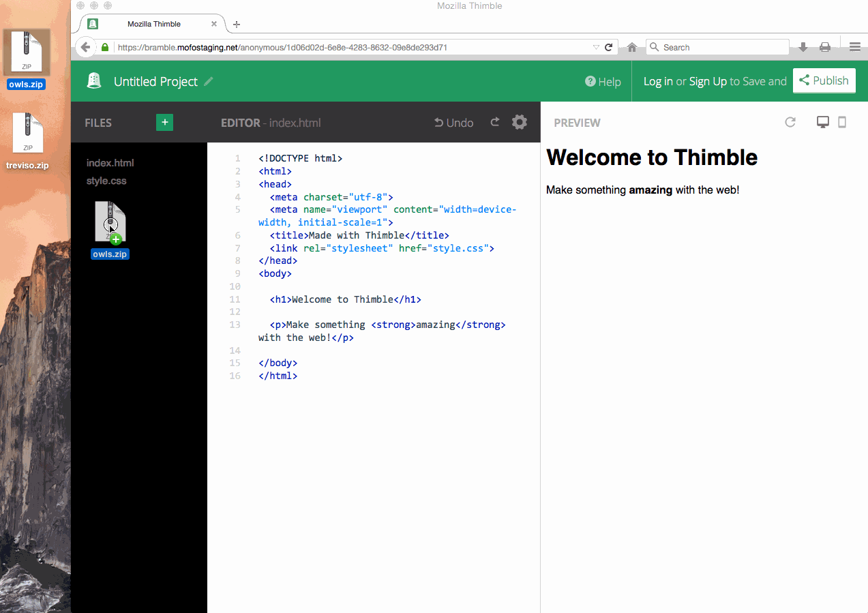Click the h1 code line
Screen dimensions: 868x613
[x=345, y=299]
